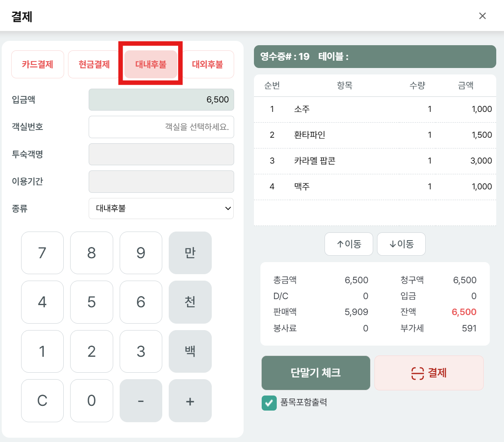Close the 결제 payment dialog
504x442 pixels.
click(482, 16)
